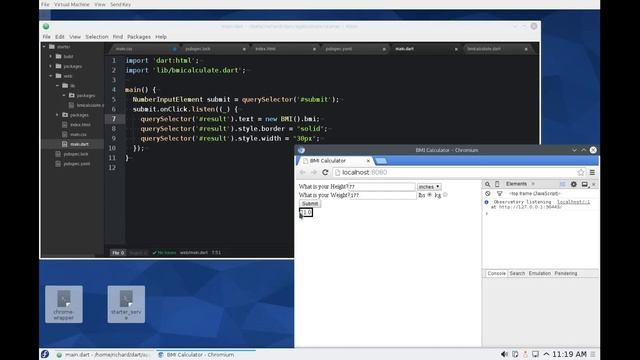Screen dimensions: 640x360
Task: Open the Atom Packages menu
Action: point(139,37)
